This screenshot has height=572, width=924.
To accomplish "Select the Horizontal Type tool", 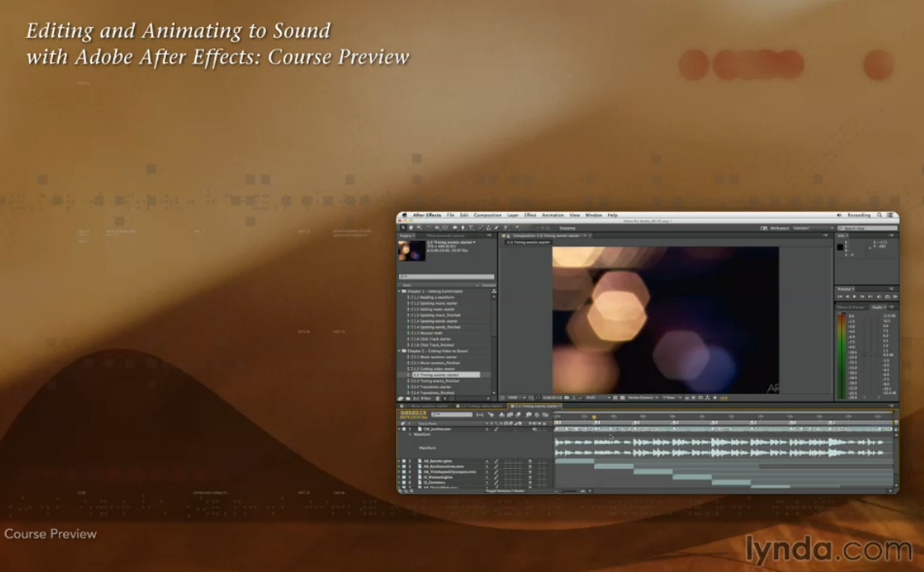I will (x=471, y=228).
